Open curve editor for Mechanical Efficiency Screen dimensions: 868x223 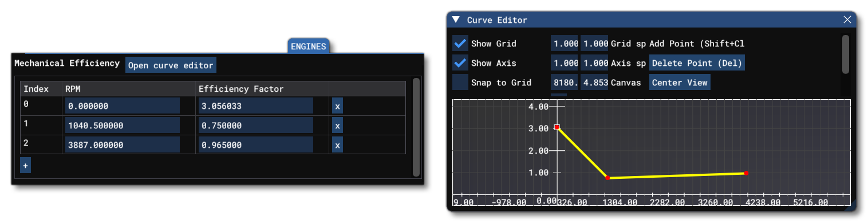(x=171, y=65)
